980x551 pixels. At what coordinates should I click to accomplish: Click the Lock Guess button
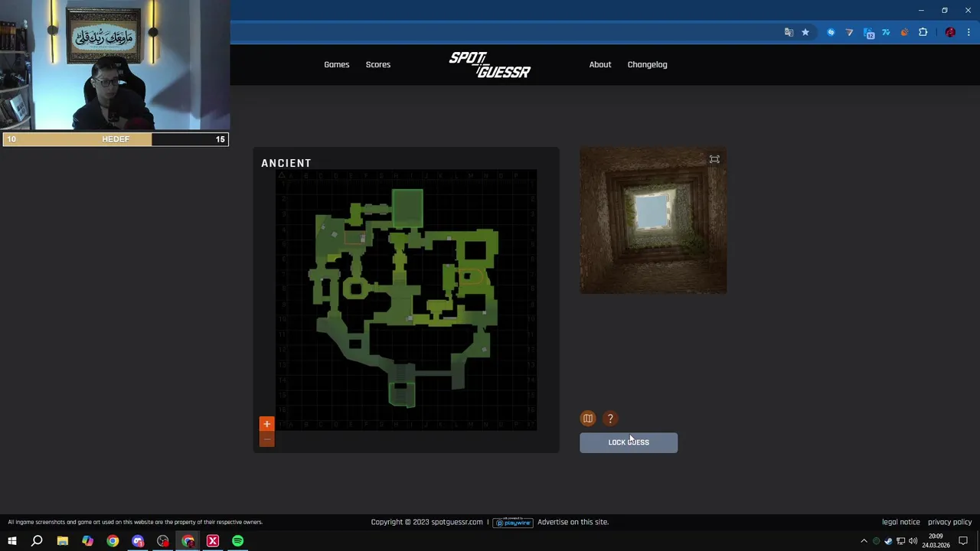pyautogui.click(x=629, y=442)
